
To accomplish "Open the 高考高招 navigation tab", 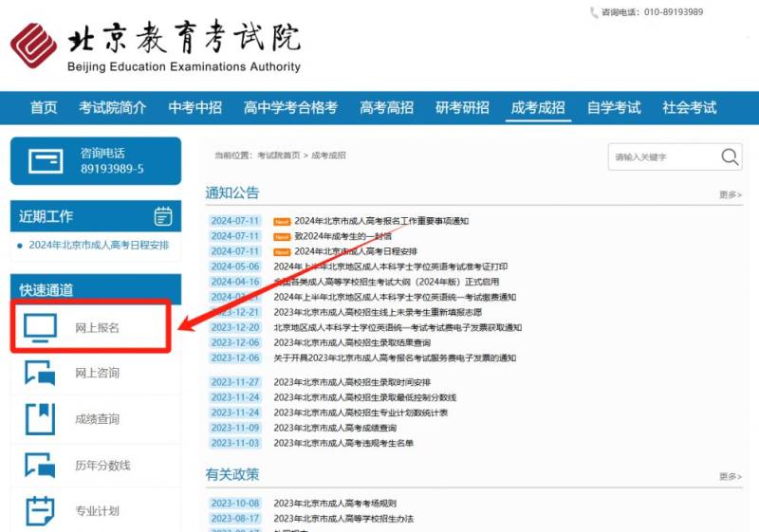I will (386, 107).
